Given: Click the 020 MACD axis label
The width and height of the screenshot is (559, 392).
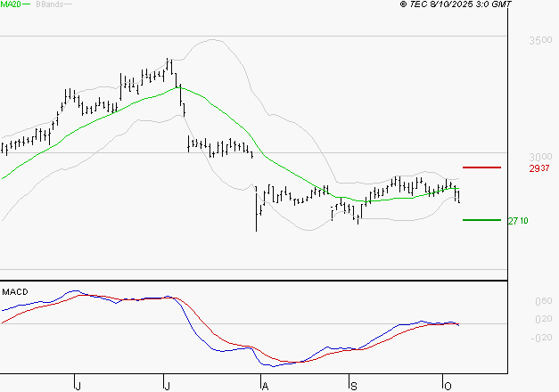Looking at the screenshot, I should [544, 319].
